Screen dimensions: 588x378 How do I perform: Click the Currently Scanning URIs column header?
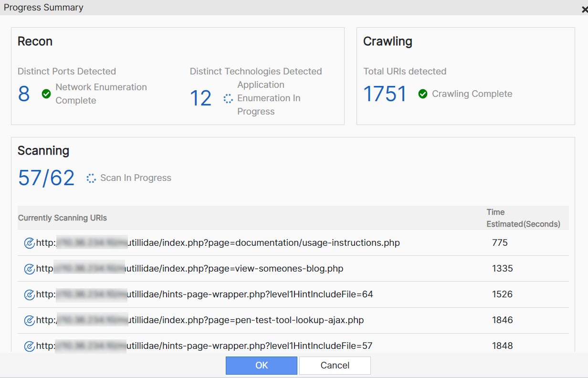[x=63, y=218]
